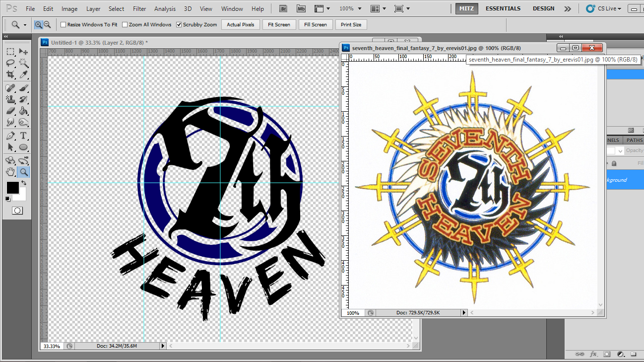
Task: Choose the Zoom Out mode icon
Action: coord(47,24)
